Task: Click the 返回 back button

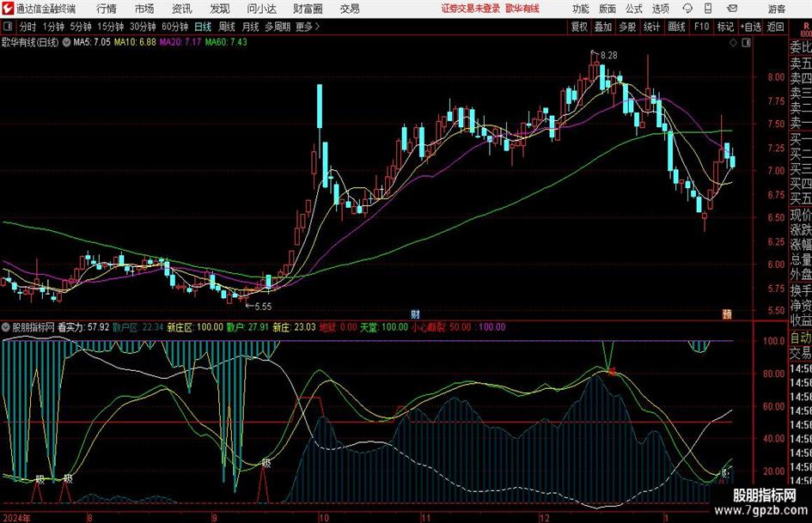Action: coord(775,27)
